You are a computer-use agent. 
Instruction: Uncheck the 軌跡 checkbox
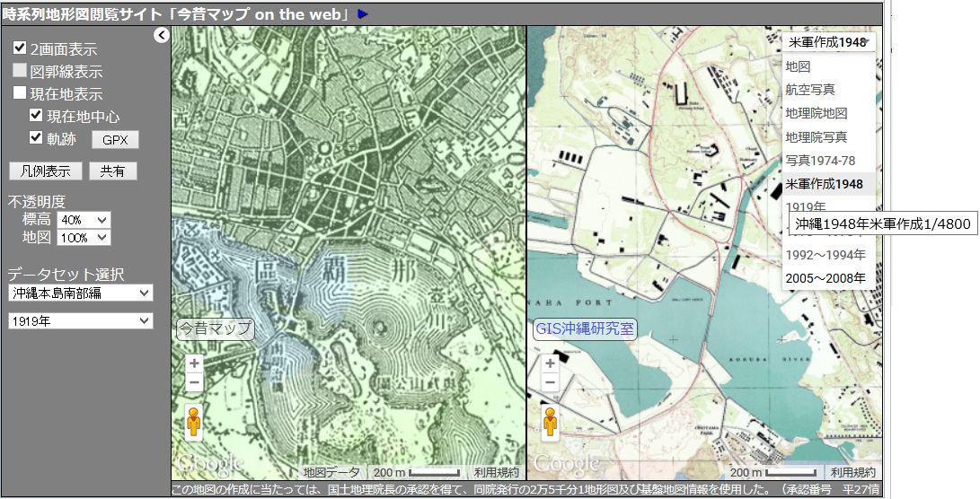36,138
